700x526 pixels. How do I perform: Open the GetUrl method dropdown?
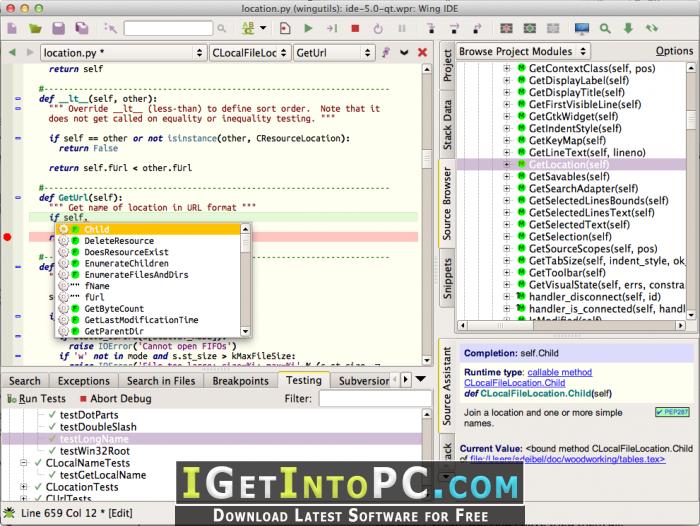pyautogui.click(x=333, y=53)
